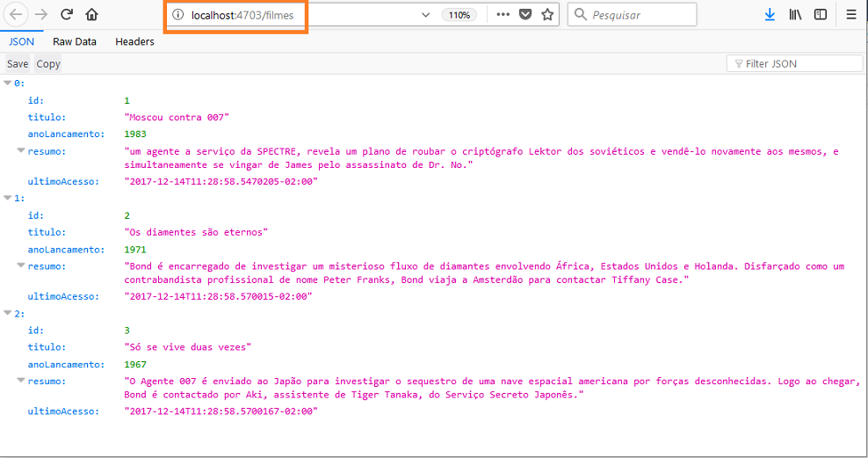Switch to the Headers tab
The height and width of the screenshot is (458, 868).
pyautogui.click(x=134, y=41)
